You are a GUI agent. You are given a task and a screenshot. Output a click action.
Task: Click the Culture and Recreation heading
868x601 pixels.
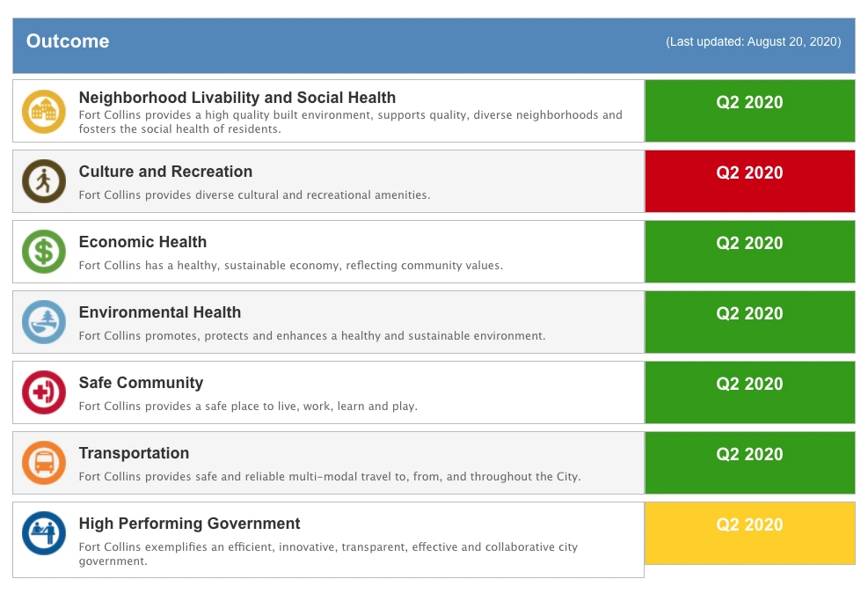click(165, 172)
